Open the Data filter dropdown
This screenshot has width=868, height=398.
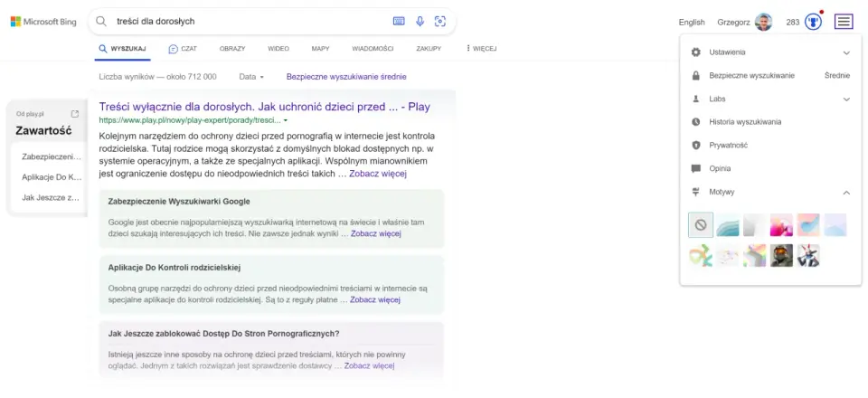(251, 77)
